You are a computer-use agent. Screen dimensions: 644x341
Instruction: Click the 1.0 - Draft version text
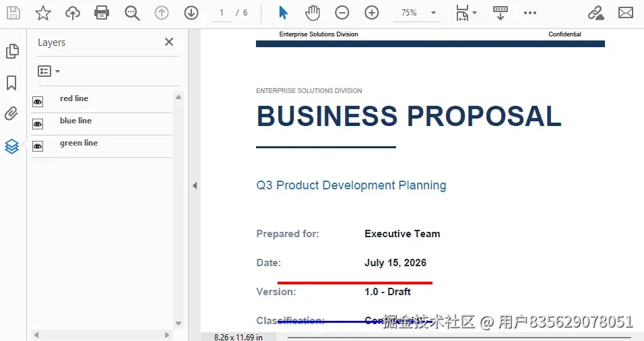pyautogui.click(x=387, y=292)
